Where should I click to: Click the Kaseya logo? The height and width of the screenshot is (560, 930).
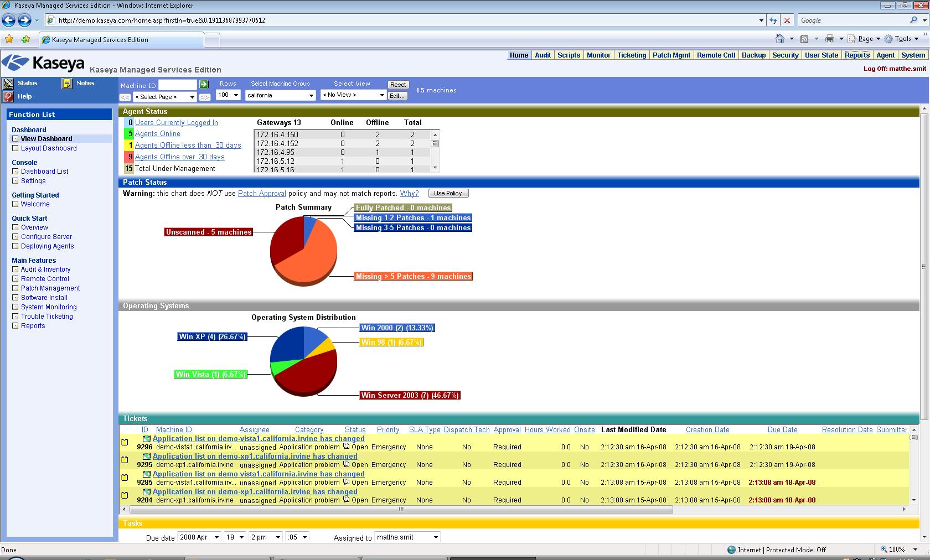[x=43, y=63]
